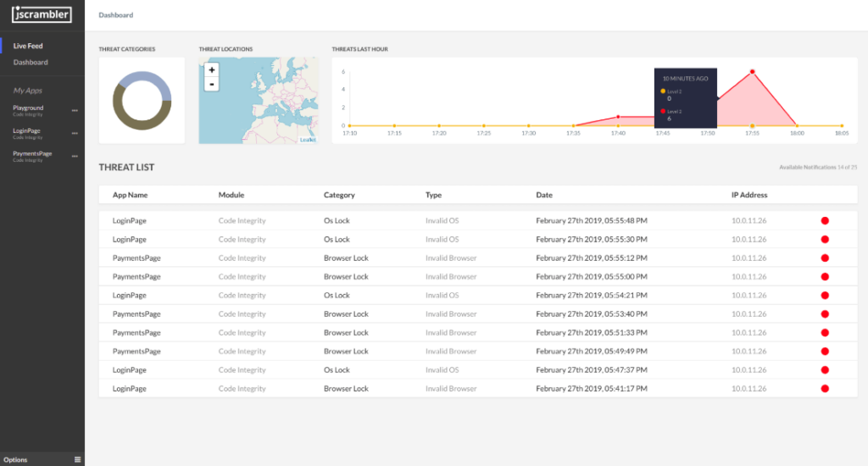Click the Options hamburger menu icon
Image resolution: width=868 pixels, height=466 pixels.
coord(77,459)
